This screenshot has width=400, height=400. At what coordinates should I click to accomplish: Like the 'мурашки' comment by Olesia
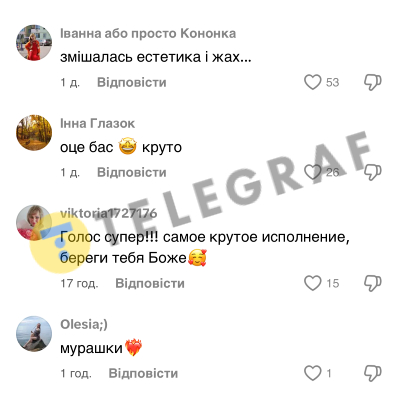pos(313,373)
